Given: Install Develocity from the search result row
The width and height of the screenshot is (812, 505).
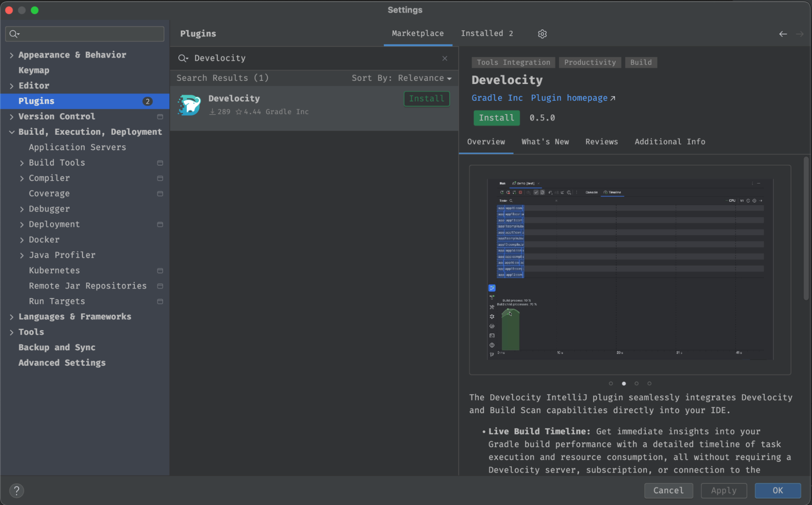Looking at the screenshot, I should click(427, 99).
